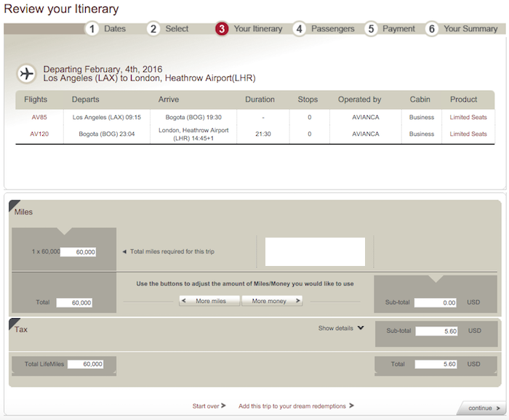Viewport: 509px width, 420px height.
Task: Click Los Angeles (LAX) 09:15 cell
Action: (x=107, y=117)
